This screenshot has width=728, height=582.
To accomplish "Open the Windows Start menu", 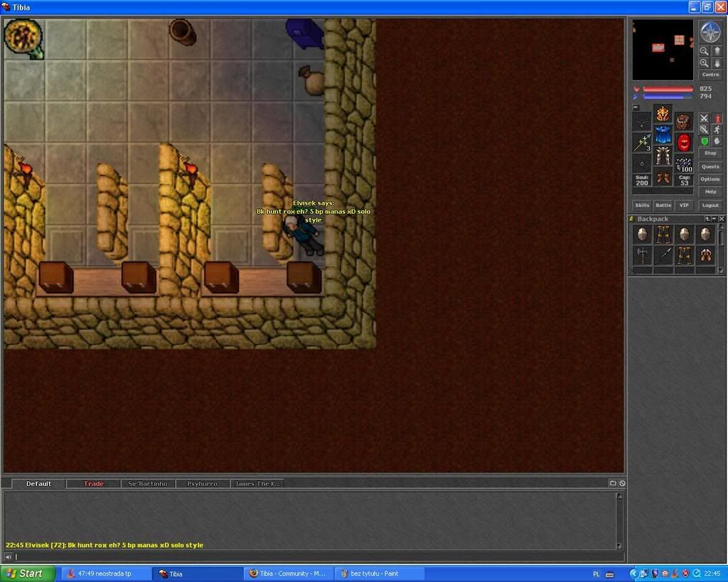I will (28, 573).
